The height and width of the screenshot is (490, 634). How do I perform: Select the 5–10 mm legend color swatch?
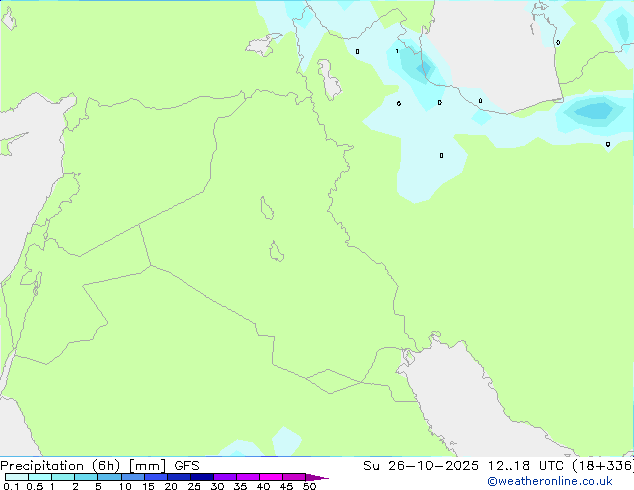pos(109,477)
